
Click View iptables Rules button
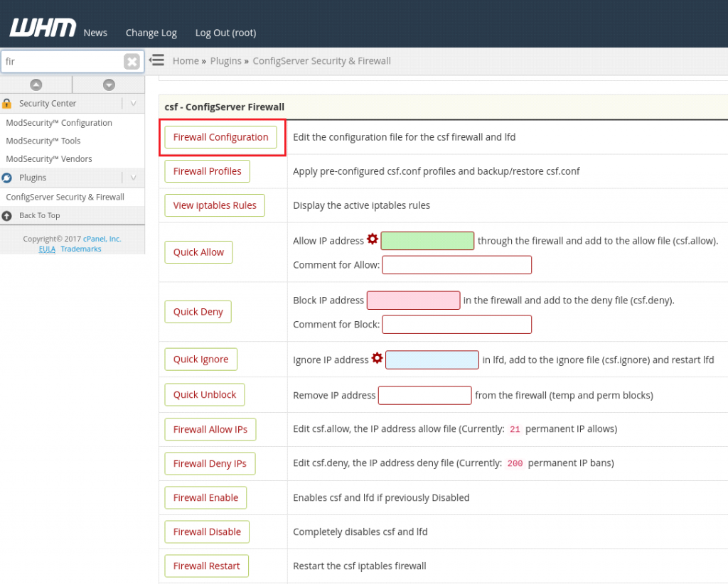pos(215,205)
